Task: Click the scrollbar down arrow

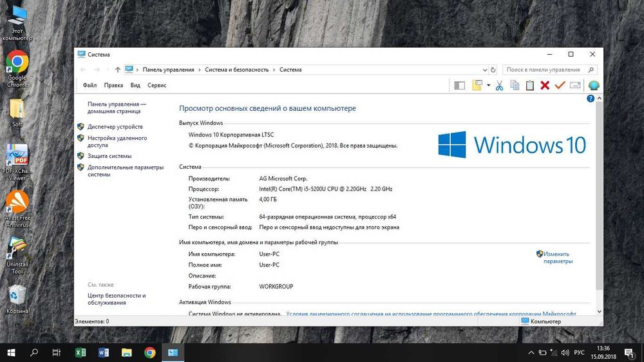Action: point(599,312)
